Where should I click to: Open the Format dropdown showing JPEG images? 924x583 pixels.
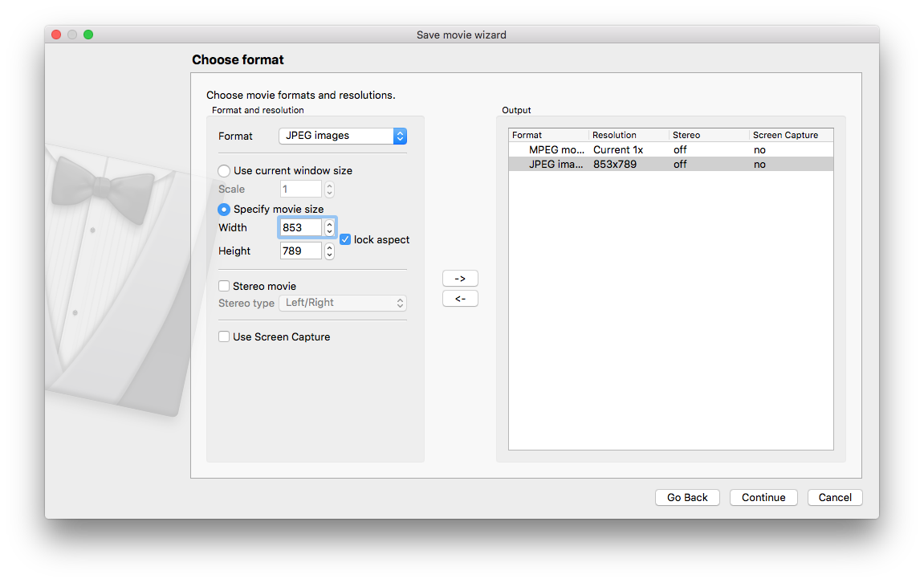(x=342, y=136)
